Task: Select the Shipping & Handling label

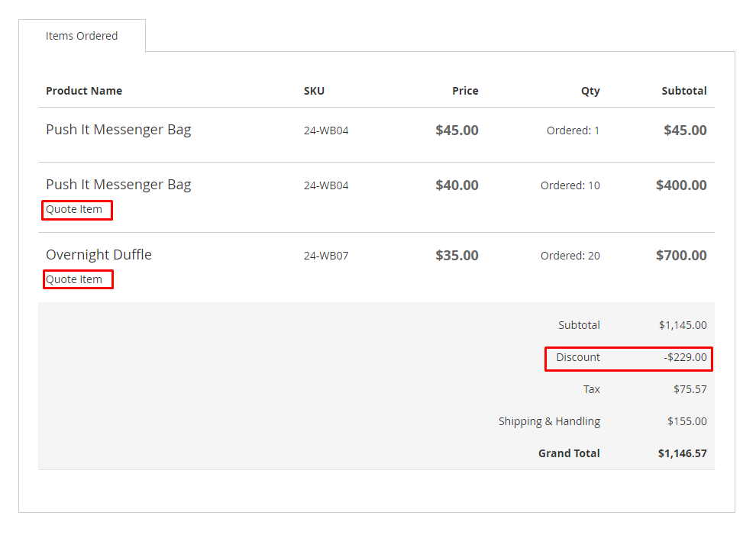Action: click(x=549, y=421)
